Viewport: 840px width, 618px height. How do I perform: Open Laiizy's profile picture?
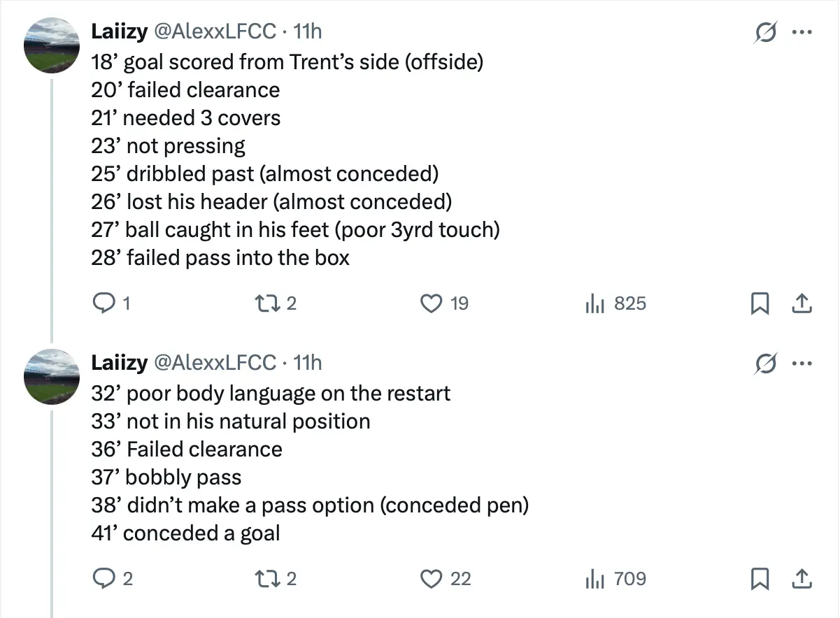(51, 45)
